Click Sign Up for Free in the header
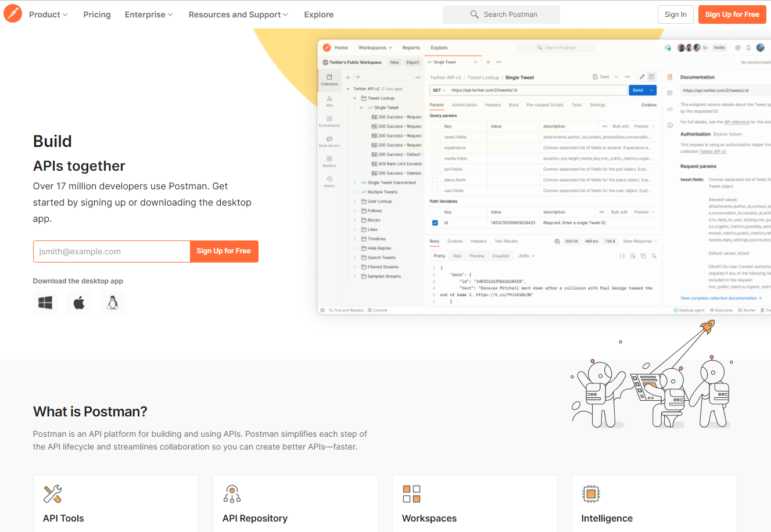Screen dimensions: 771x532 click(732, 15)
